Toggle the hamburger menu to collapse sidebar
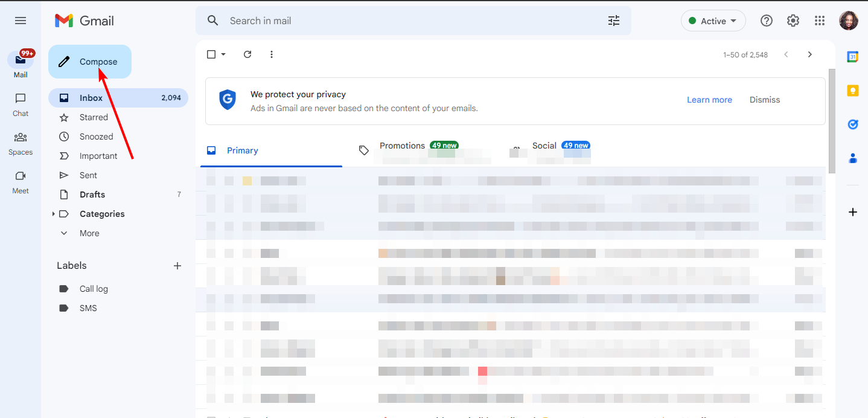 [20, 20]
